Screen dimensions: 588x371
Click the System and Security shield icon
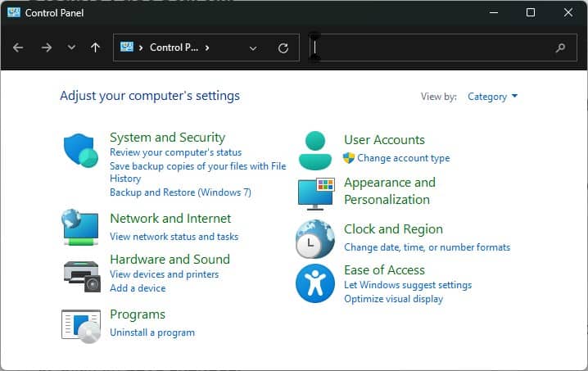point(81,150)
